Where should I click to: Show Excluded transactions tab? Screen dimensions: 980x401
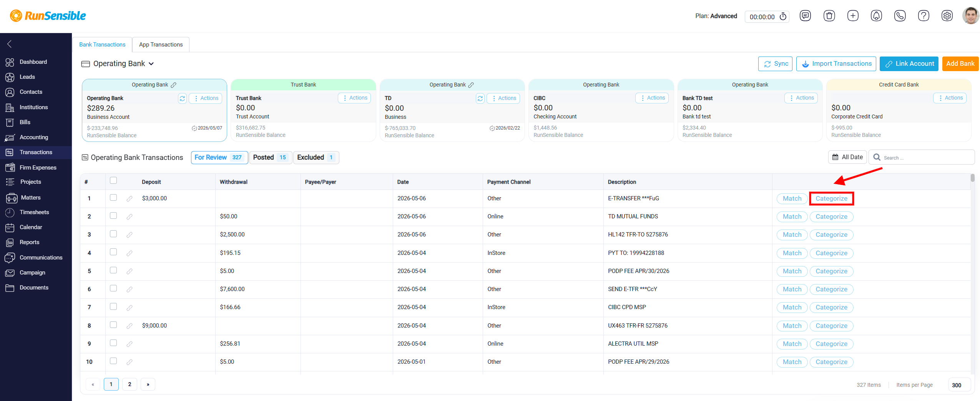[316, 158]
